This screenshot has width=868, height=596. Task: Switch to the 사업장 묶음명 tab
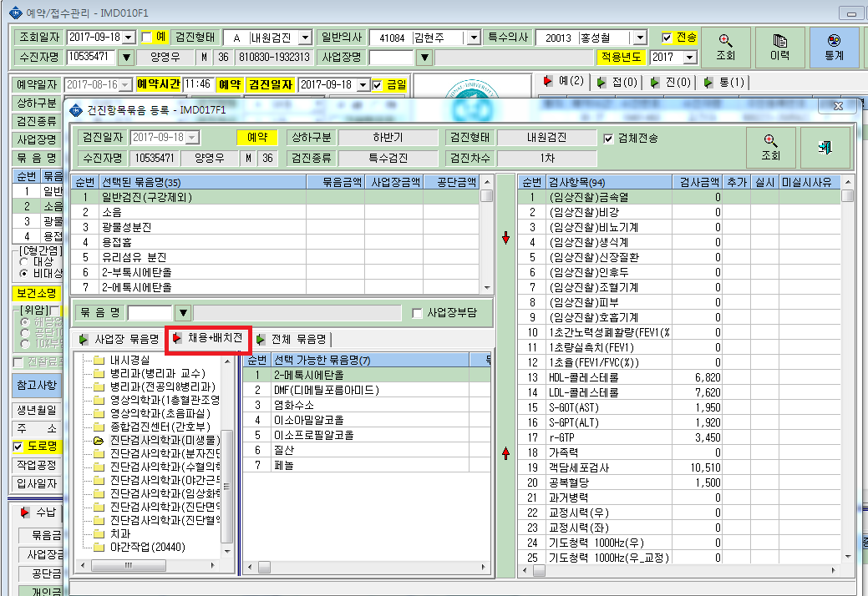119,339
